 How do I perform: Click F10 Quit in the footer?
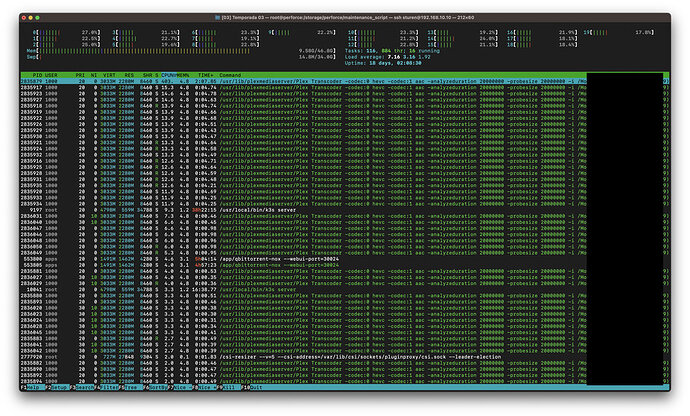(252, 387)
